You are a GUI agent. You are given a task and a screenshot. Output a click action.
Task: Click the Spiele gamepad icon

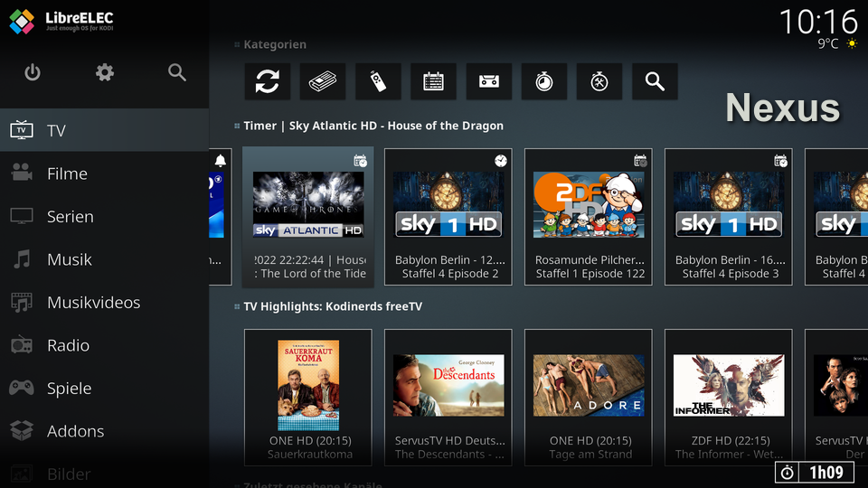click(x=22, y=388)
